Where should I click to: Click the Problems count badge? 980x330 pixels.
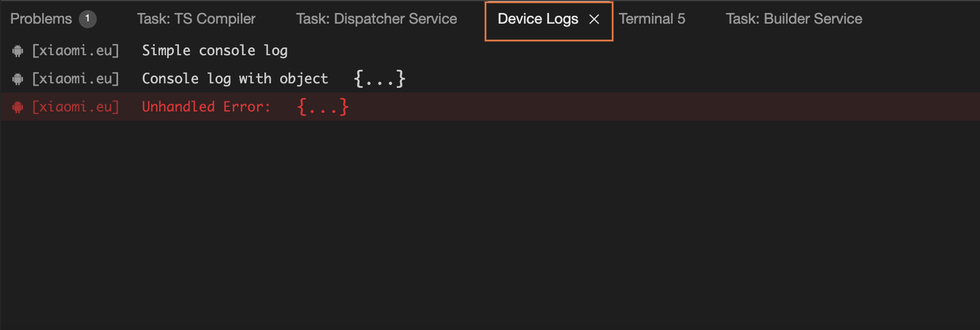(x=87, y=19)
